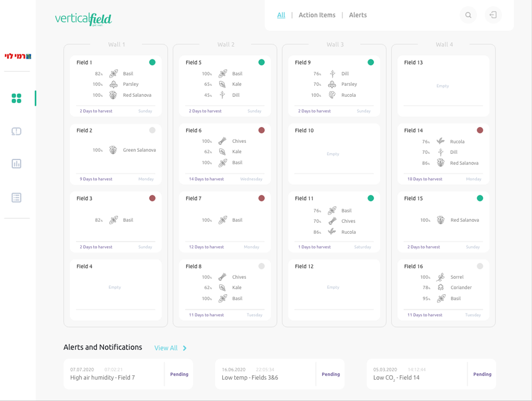532x401 pixels.
Task: Click the Field 8 title
Action: 194,266
